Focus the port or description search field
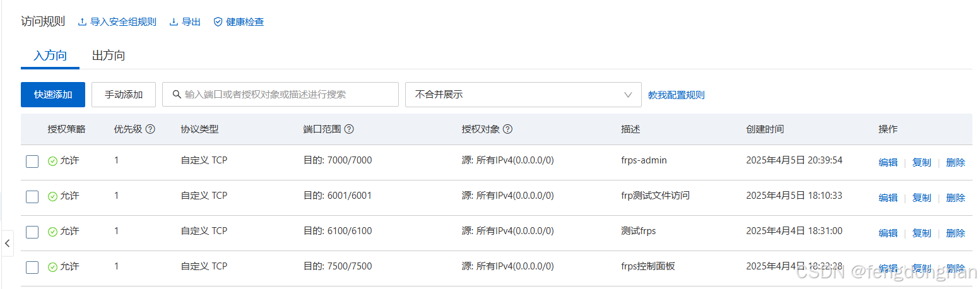Image resolution: width=980 pixels, height=289 pixels. (280, 95)
